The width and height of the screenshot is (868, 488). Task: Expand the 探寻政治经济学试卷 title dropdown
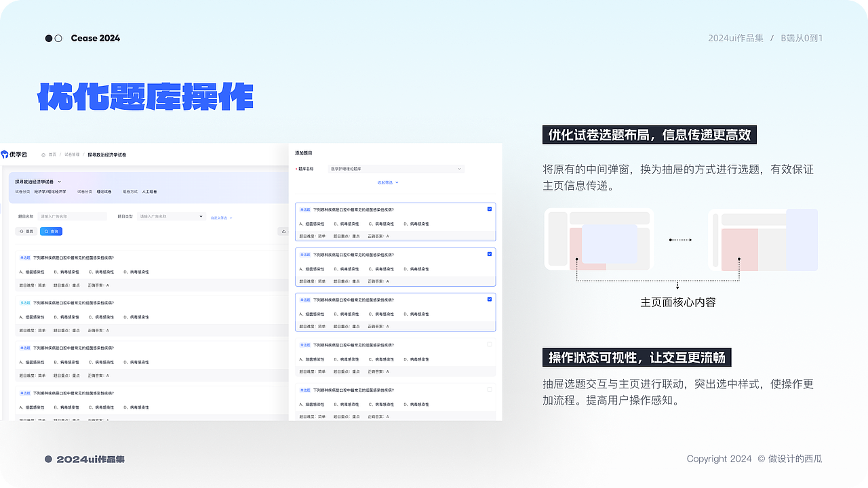pyautogui.click(x=60, y=182)
